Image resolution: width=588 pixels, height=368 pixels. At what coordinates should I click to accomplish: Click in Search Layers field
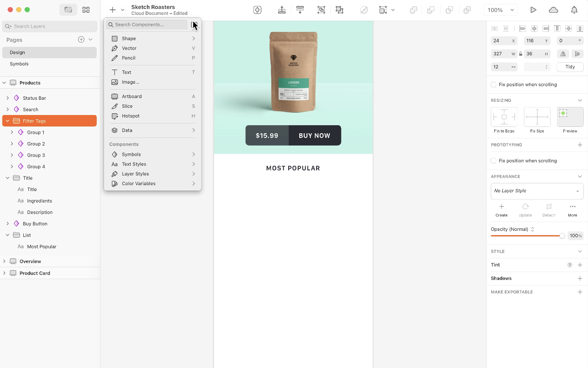(x=50, y=26)
